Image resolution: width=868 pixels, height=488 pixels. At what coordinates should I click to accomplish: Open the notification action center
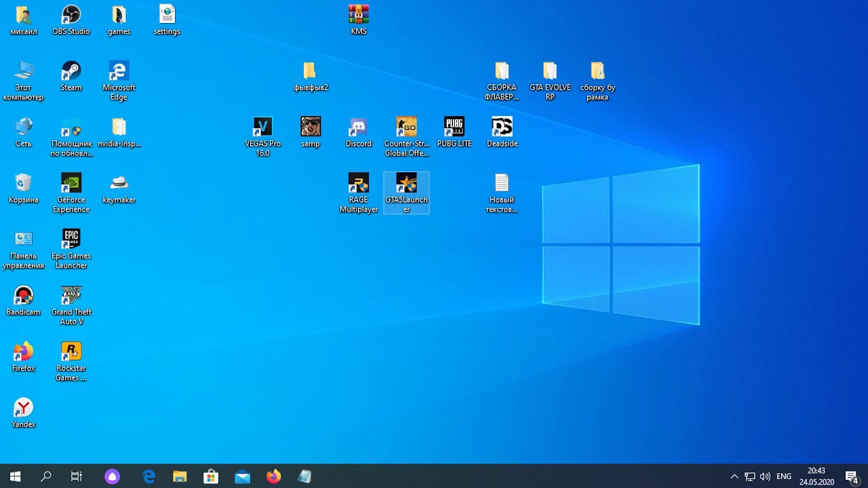tap(852, 476)
